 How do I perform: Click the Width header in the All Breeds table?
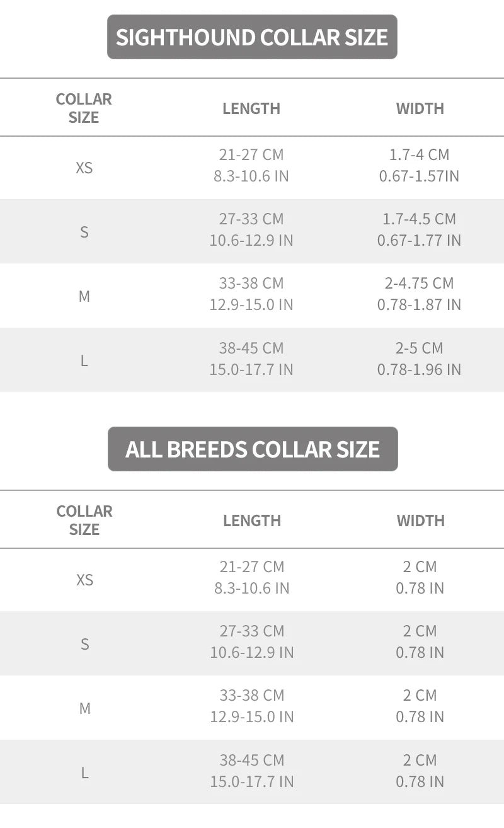tap(420, 520)
